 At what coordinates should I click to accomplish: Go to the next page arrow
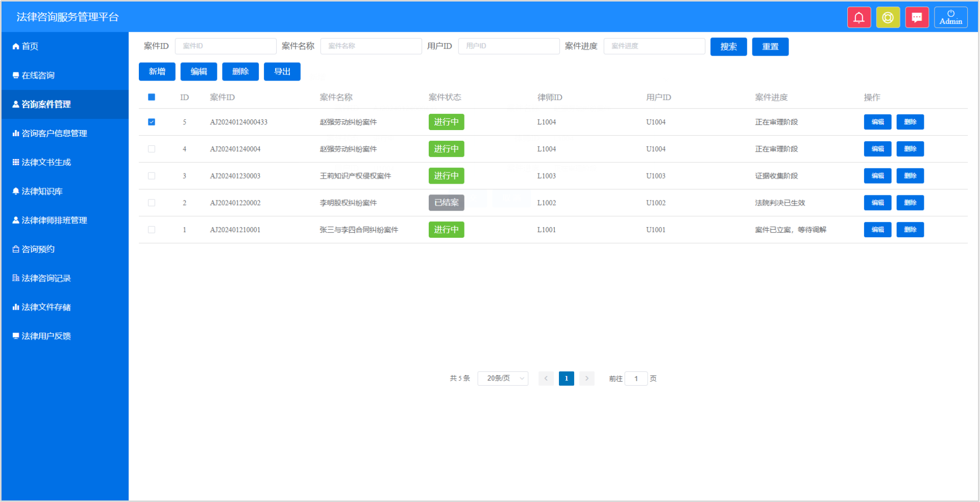click(x=587, y=379)
